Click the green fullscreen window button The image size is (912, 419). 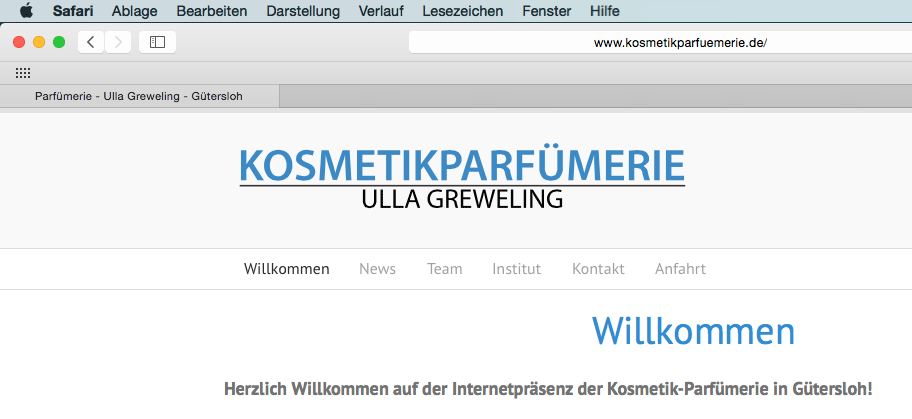tap(59, 42)
